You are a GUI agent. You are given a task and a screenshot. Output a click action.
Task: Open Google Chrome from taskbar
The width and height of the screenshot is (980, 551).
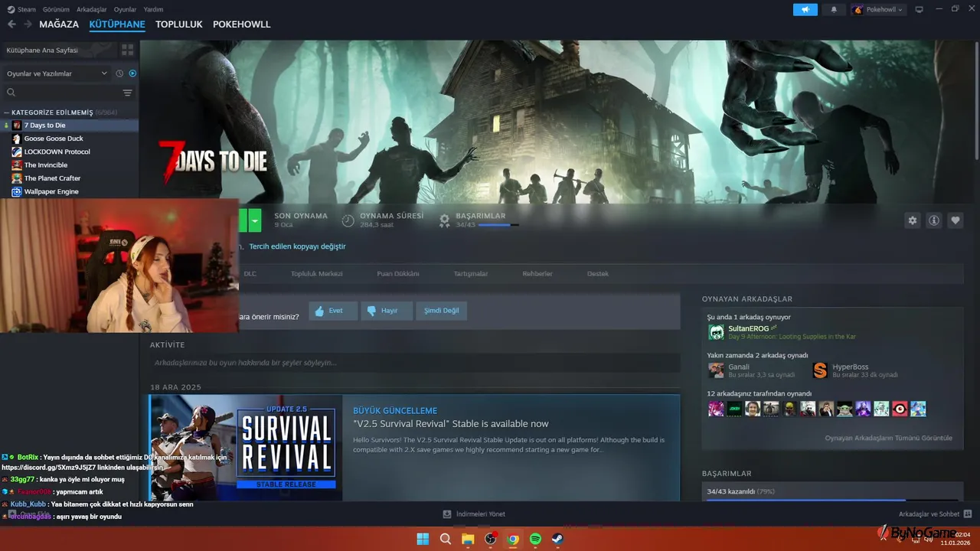point(513,539)
